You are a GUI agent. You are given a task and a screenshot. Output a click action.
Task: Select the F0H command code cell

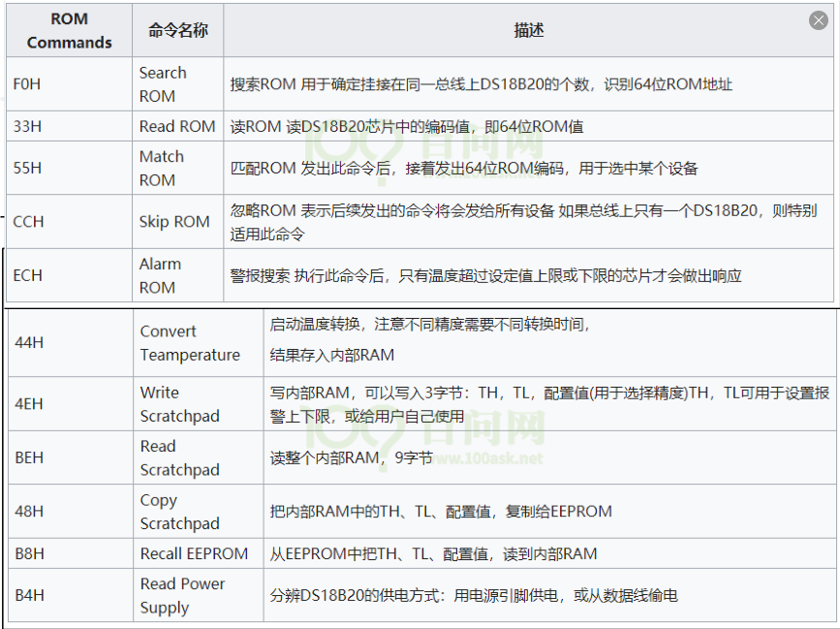27,84
